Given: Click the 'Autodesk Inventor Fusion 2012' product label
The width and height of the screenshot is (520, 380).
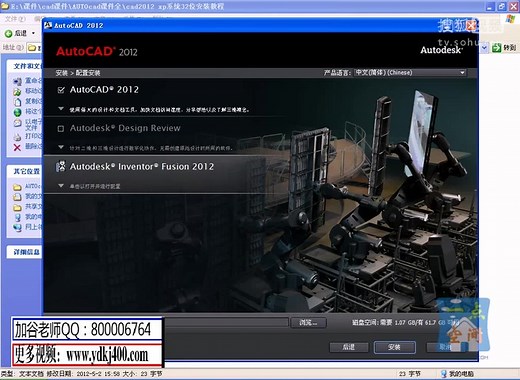Looking at the screenshot, I should 142,166.
